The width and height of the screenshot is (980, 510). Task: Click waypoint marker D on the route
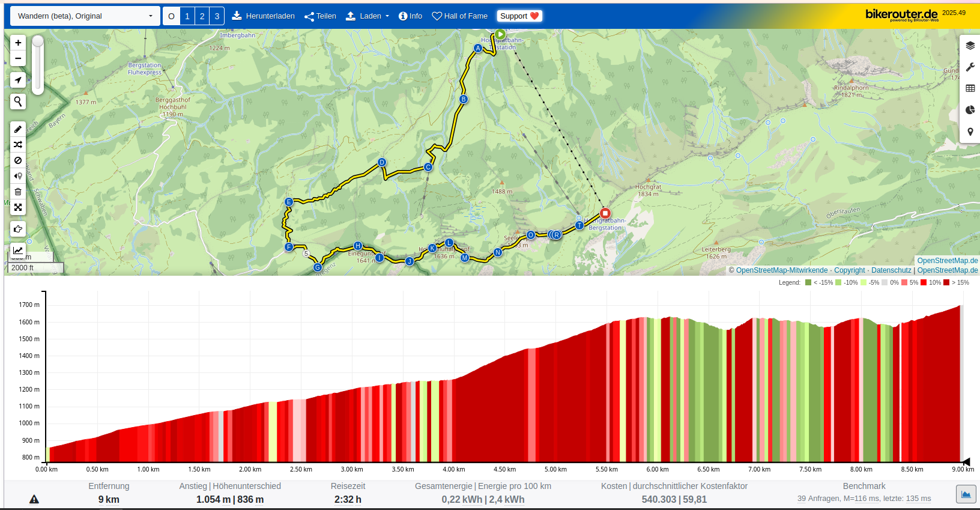click(x=382, y=162)
